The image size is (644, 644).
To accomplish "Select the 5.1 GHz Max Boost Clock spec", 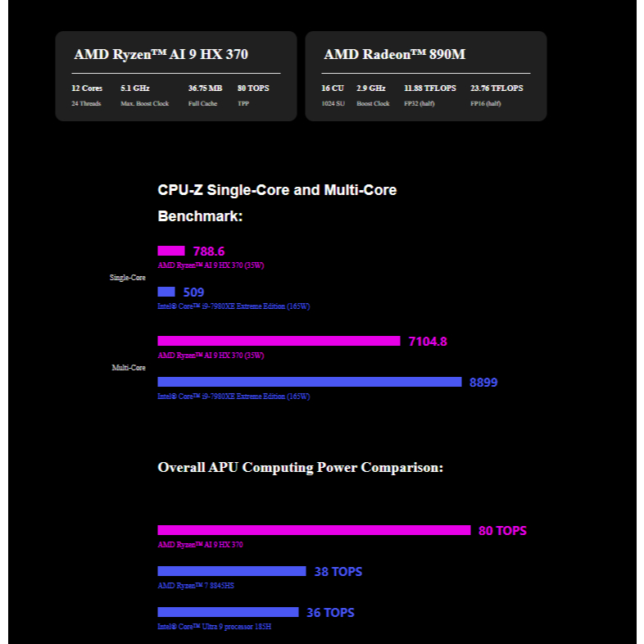I will [135, 88].
